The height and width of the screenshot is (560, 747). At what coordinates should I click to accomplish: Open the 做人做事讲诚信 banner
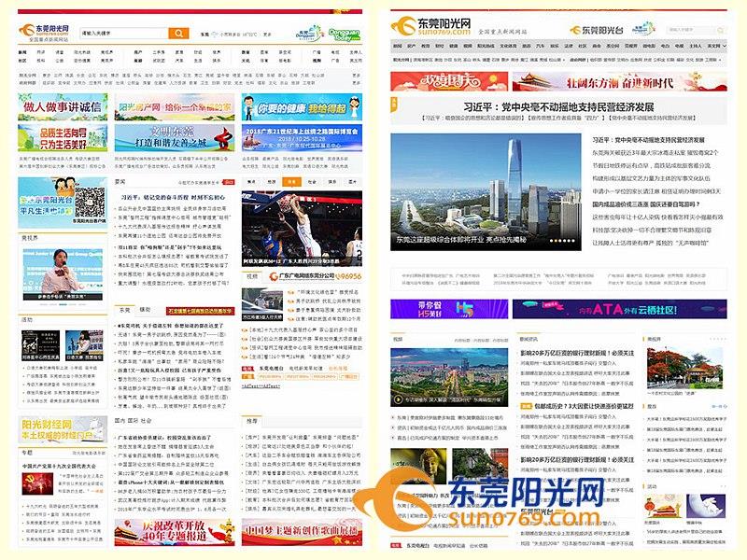click(x=62, y=107)
